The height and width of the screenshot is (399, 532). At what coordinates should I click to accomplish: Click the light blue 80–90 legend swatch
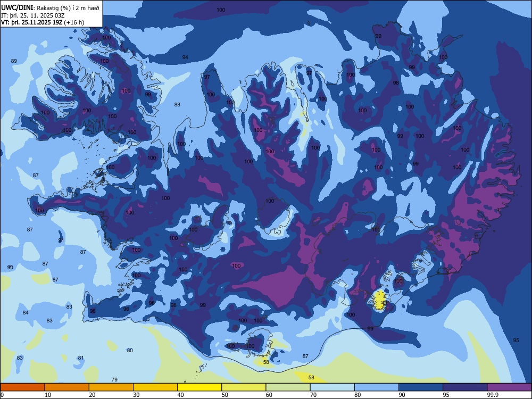377,387
